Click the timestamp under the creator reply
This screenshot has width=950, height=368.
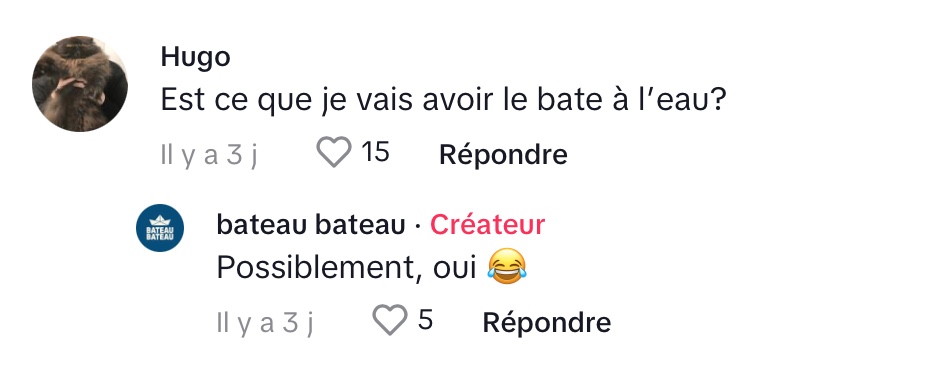coord(265,323)
